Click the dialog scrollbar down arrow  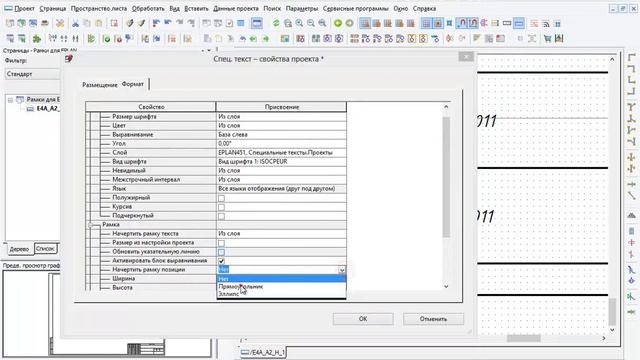(x=446, y=286)
